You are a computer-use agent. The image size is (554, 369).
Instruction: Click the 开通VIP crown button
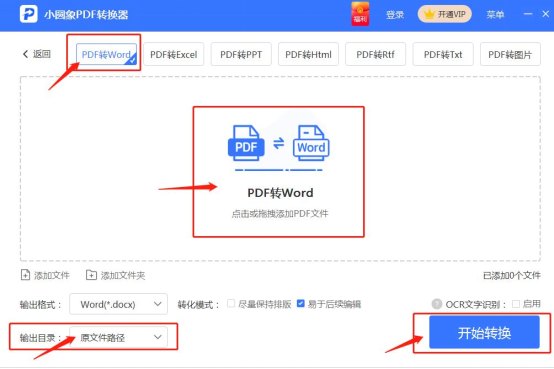click(x=444, y=14)
